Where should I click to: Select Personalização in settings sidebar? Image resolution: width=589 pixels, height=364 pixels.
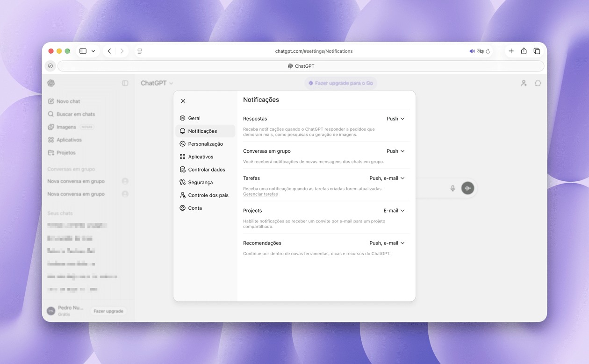point(205,144)
